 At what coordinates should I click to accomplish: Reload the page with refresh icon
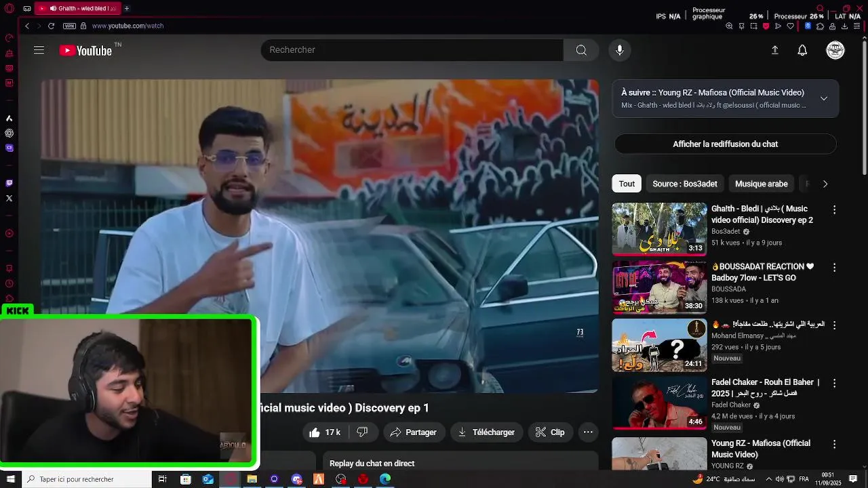(x=51, y=26)
